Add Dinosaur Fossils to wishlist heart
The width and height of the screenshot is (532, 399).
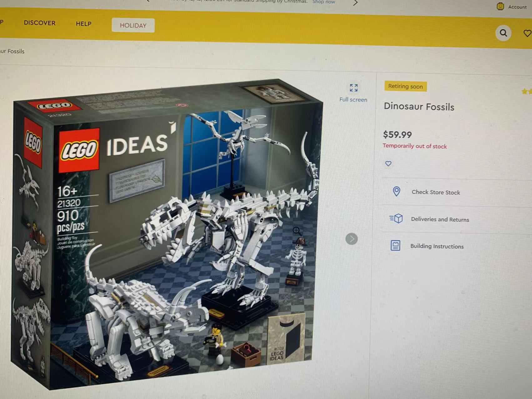point(388,164)
